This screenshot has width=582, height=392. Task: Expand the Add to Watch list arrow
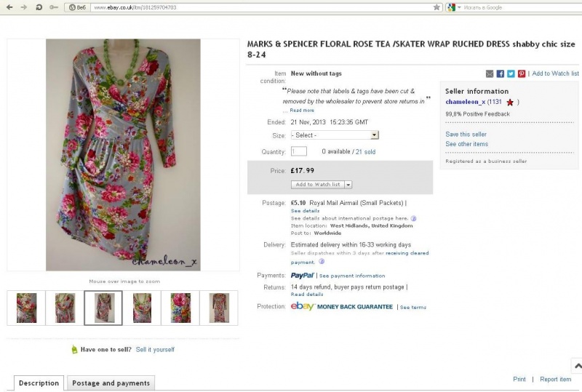point(348,185)
